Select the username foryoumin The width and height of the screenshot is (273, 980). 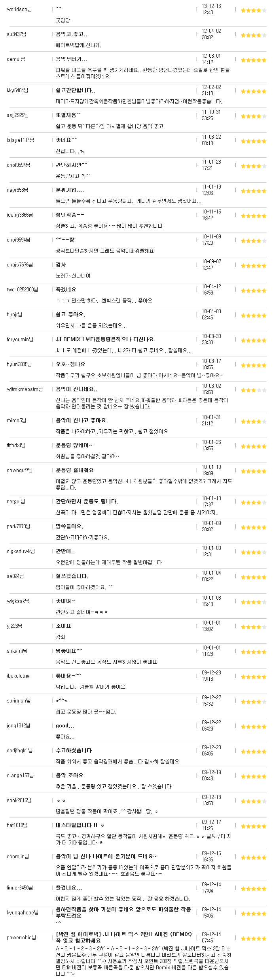(20, 339)
